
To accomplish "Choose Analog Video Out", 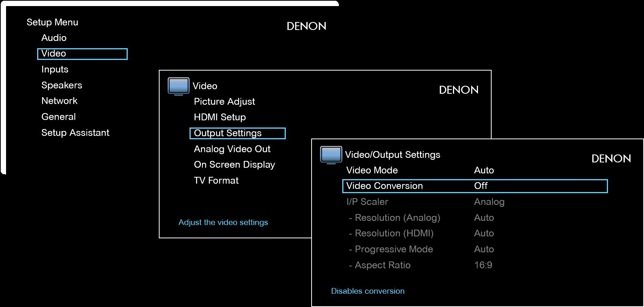I will [232, 149].
